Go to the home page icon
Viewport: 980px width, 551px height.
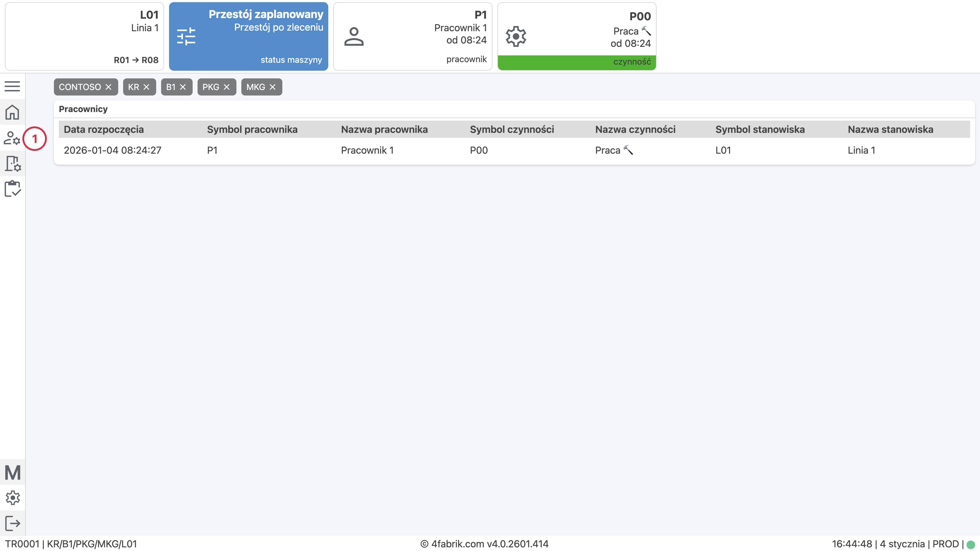12,112
